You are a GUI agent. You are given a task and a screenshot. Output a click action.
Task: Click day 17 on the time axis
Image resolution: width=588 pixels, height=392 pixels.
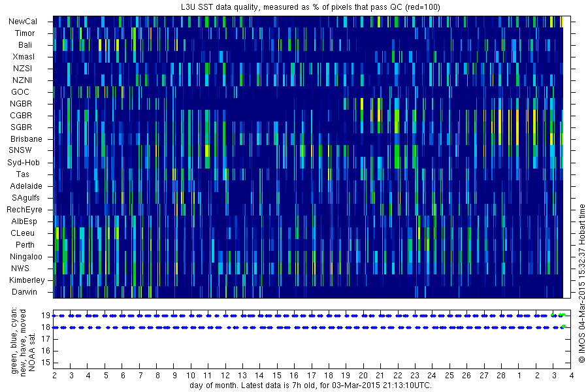click(311, 376)
